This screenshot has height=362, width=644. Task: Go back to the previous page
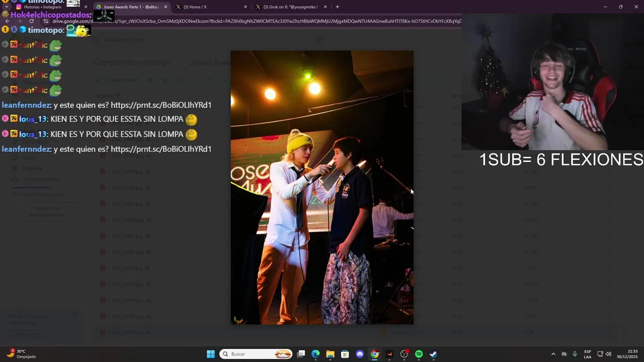[x=7, y=21]
